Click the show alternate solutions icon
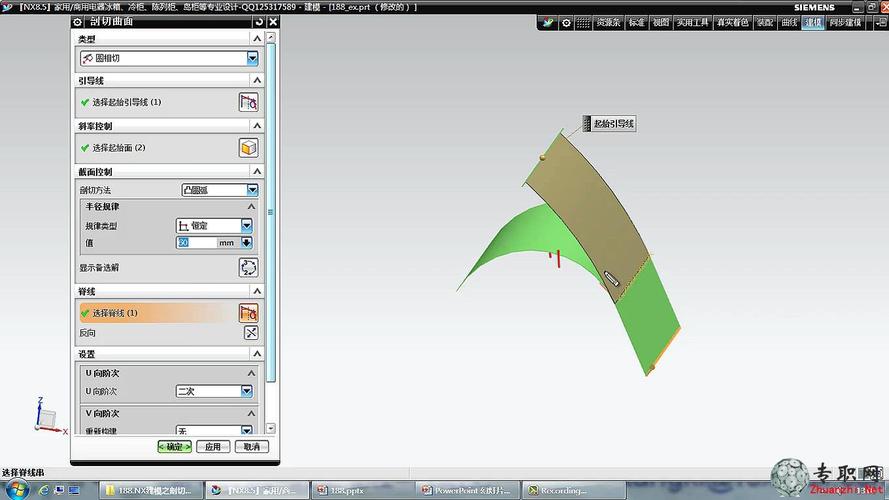 pyautogui.click(x=248, y=268)
